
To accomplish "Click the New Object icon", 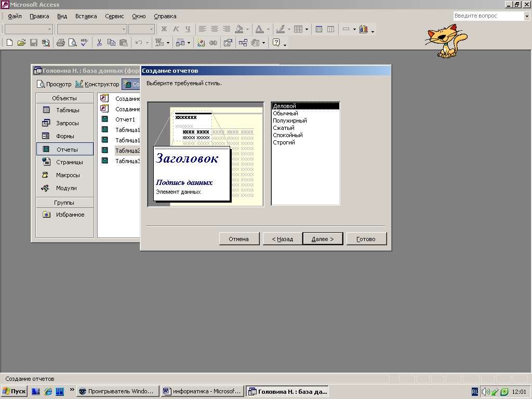I will pyautogui.click(x=255, y=43).
